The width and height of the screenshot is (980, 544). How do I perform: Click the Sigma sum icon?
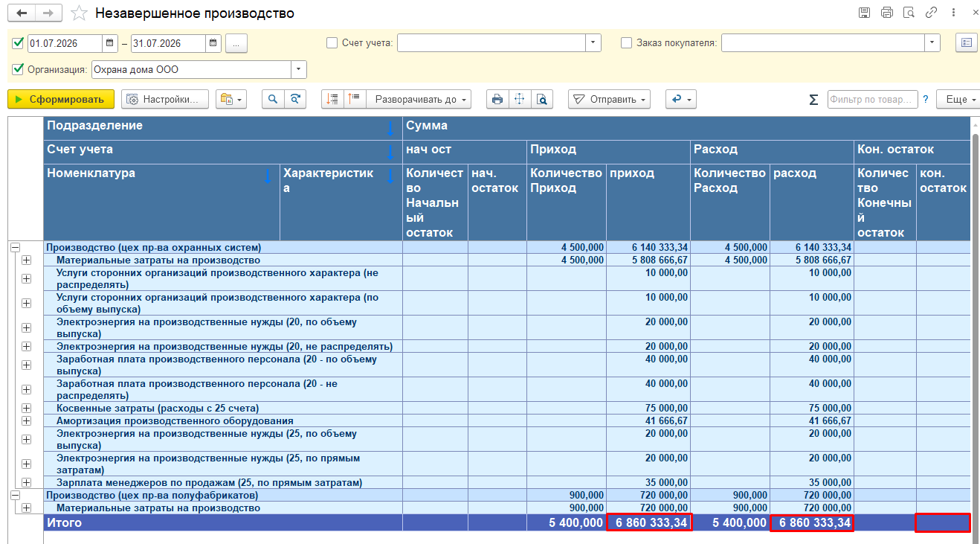click(813, 100)
